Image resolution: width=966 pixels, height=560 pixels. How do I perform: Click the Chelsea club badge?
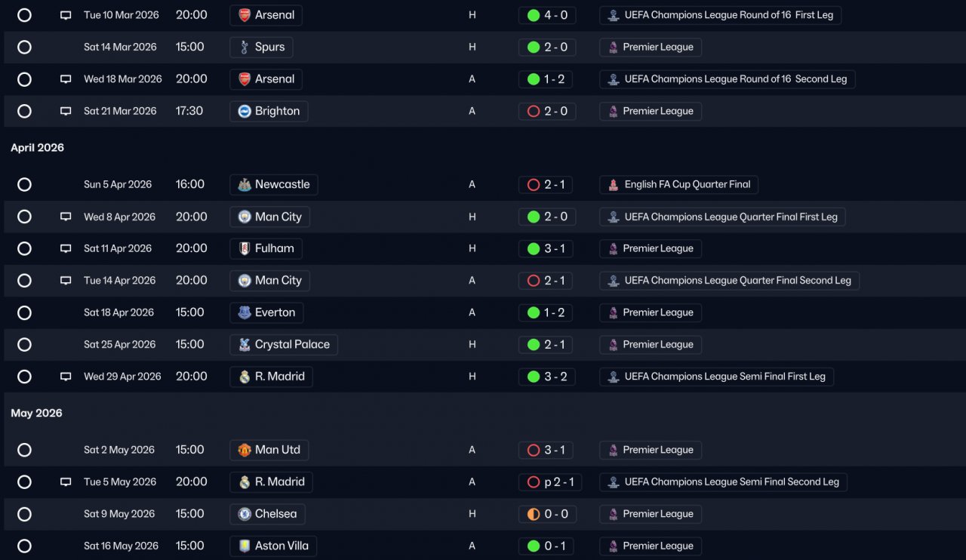click(x=245, y=514)
